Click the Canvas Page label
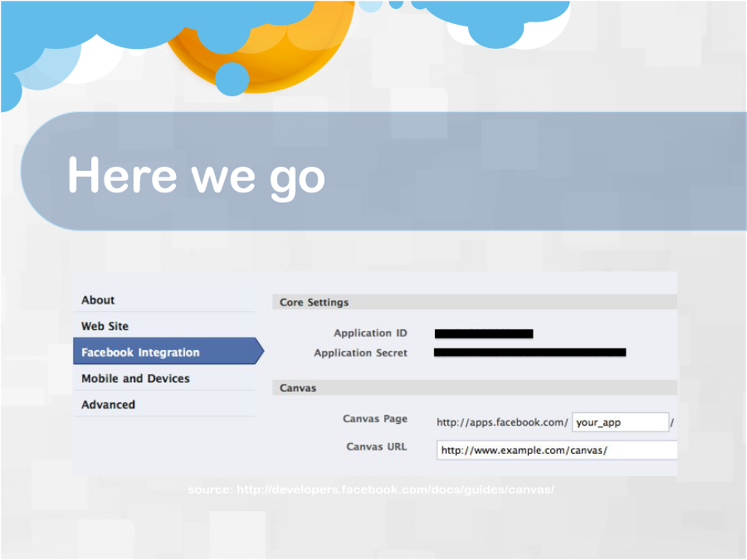This screenshot has height=560, width=747. coord(374,419)
